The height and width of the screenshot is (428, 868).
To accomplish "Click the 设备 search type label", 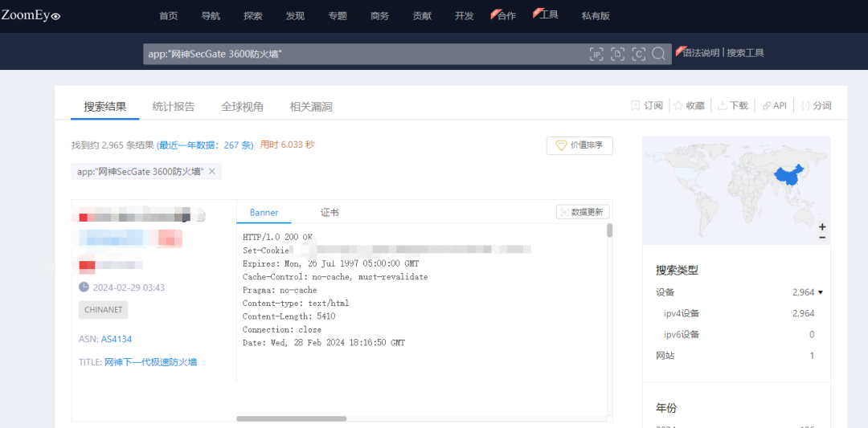I will tap(665, 292).
